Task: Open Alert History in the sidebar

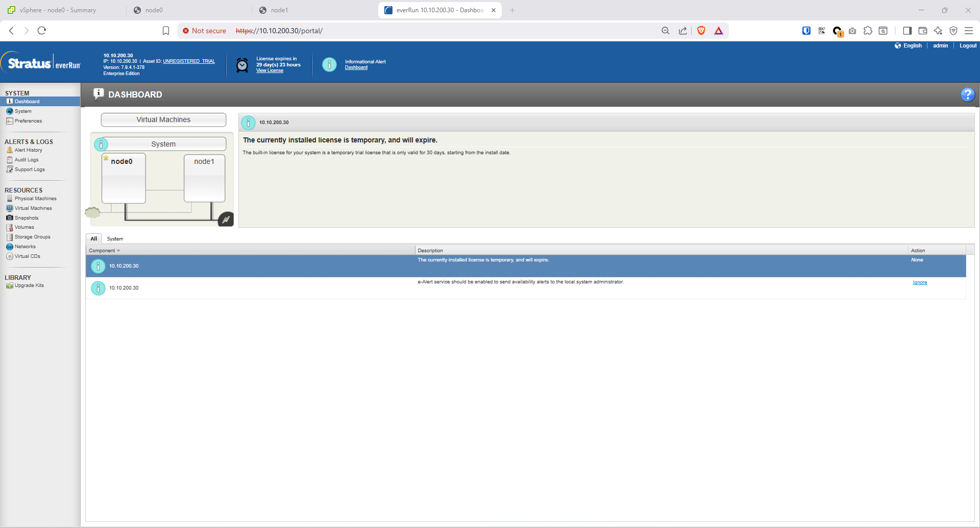Action: point(28,150)
